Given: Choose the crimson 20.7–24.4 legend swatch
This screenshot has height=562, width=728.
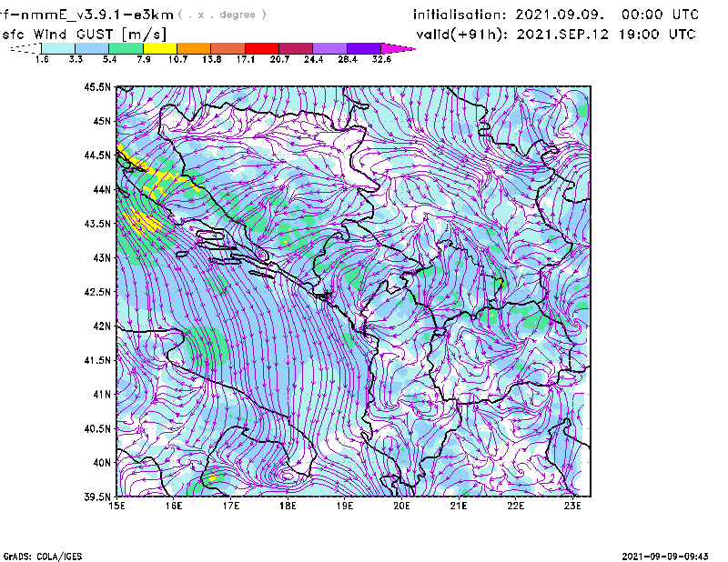Looking at the screenshot, I should pyautogui.click(x=296, y=48).
